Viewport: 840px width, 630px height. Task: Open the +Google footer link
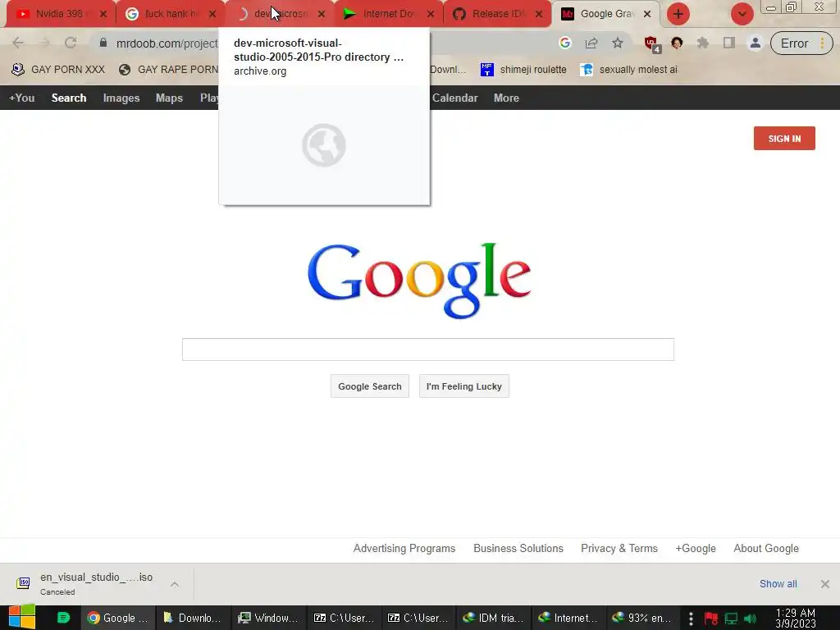(x=696, y=549)
